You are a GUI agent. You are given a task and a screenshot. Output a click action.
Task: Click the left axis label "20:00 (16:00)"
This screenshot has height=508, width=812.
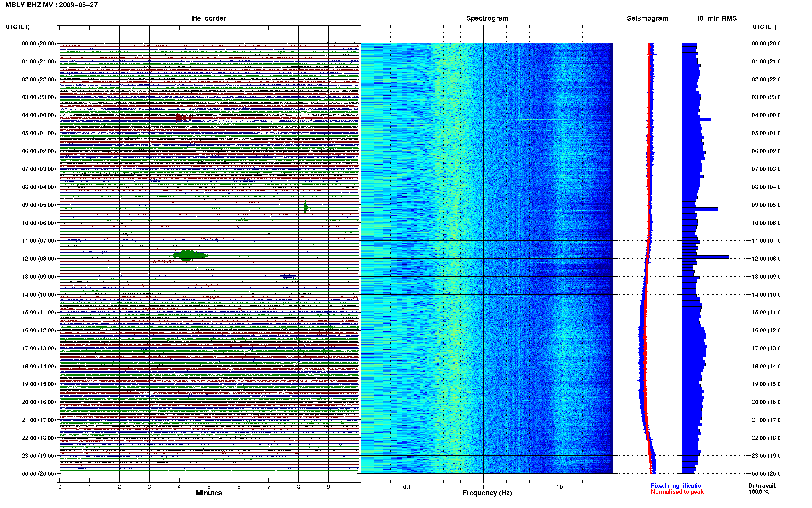39,402
